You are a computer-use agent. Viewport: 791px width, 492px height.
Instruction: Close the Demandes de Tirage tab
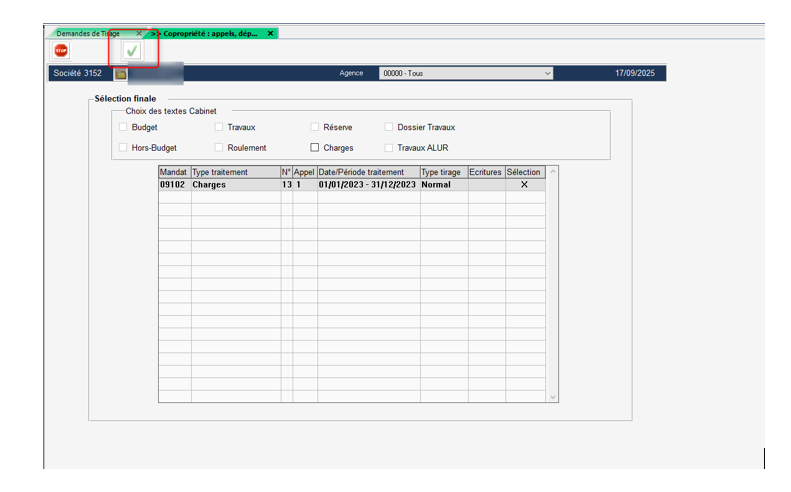[x=139, y=33]
